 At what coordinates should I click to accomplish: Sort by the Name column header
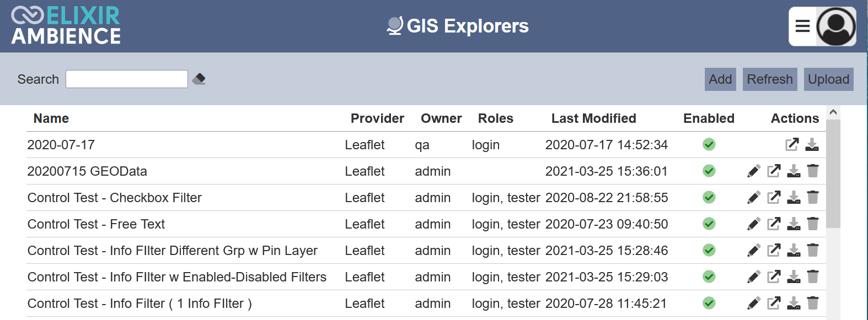pyautogui.click(x=51, y=118)
